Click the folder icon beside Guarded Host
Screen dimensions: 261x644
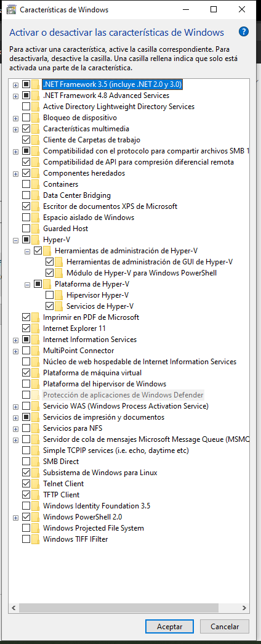[x=36, y=229]
